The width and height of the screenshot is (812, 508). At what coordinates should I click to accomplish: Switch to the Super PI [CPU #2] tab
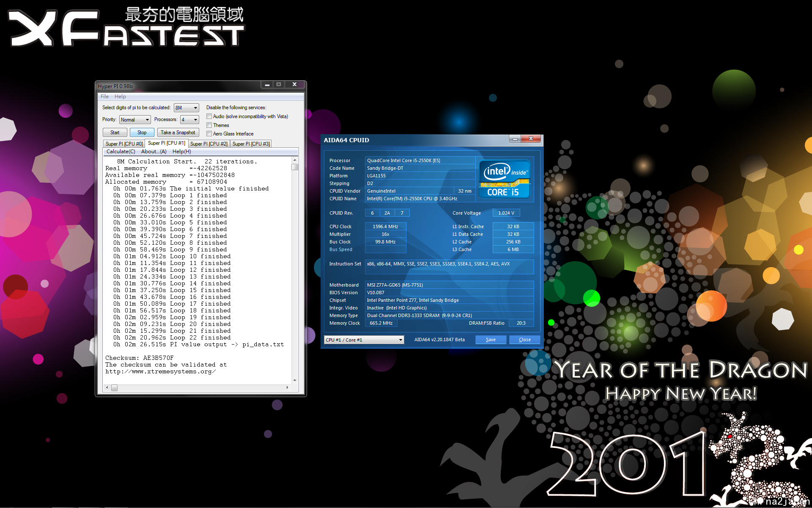(x=209, y=144)
